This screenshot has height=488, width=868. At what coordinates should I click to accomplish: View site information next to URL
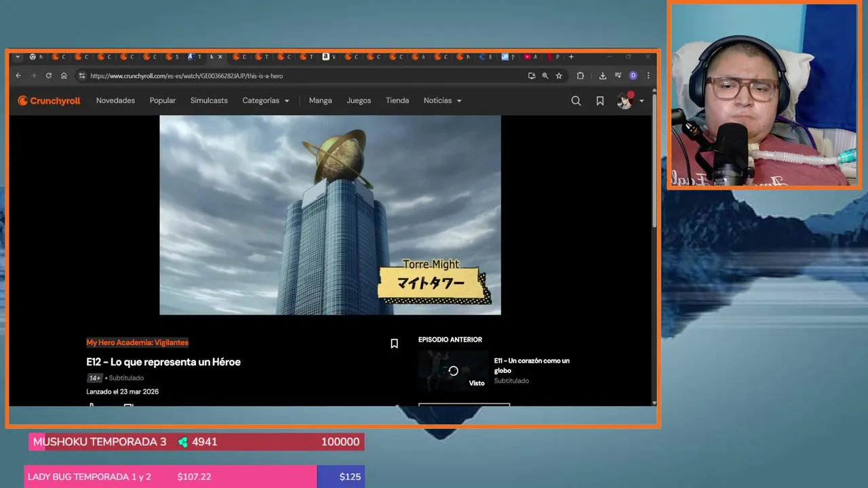82,76
